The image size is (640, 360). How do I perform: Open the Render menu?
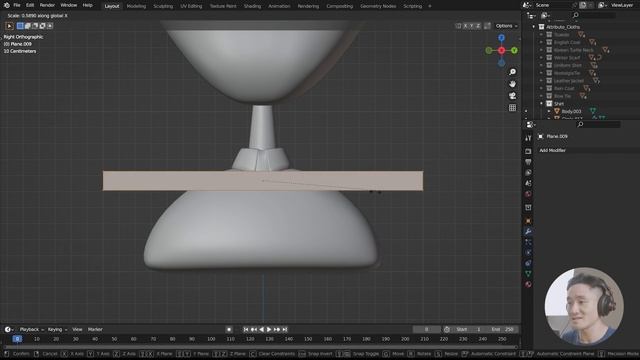[47, 5]
